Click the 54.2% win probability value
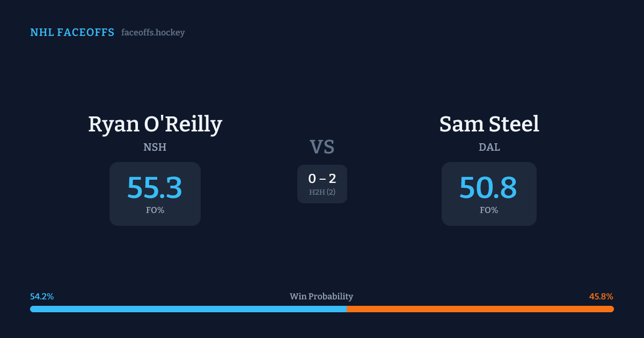The image size is (644, 338). pyautogui.click(x=42, y=297)
